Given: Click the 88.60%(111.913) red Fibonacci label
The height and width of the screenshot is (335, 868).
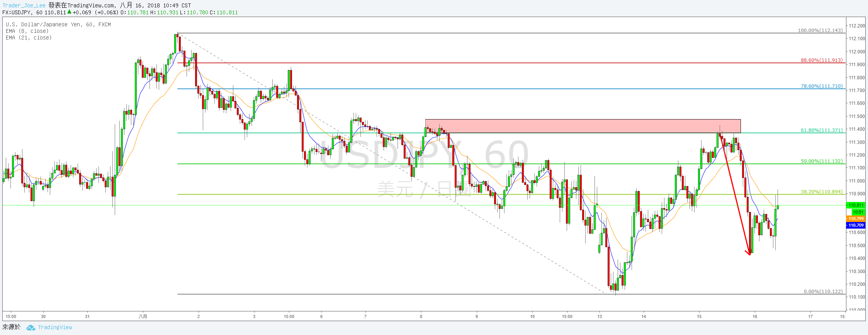Looking at the screenshot, I should click(822, 60).
